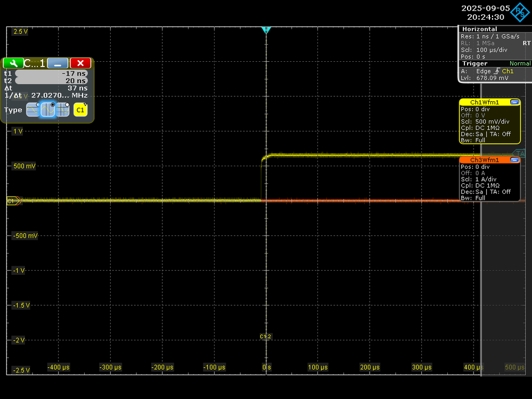Open the C1 cursor source dropdown
The height and width of the screenshot is (399, 532).
pyautogui.click(x=80, y=110)
